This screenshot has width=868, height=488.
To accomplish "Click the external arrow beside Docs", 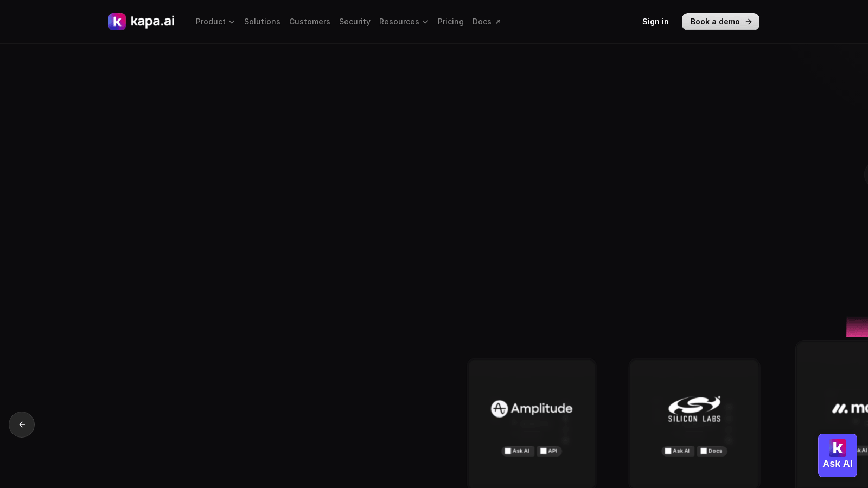I will pos(498,22).
